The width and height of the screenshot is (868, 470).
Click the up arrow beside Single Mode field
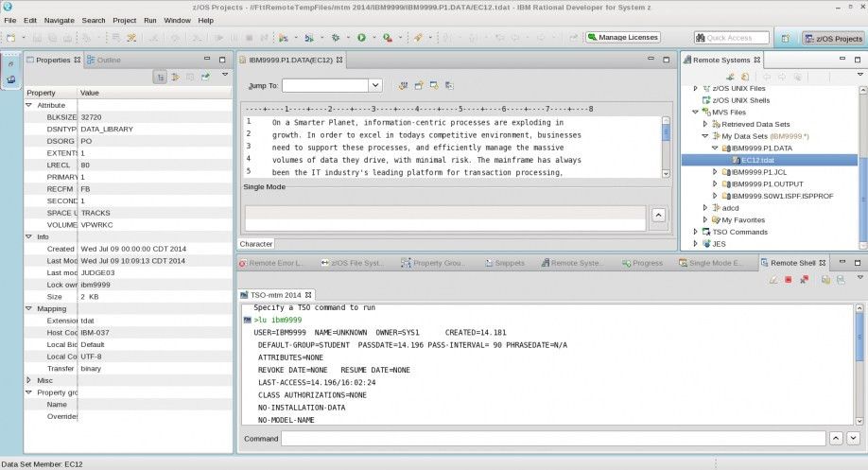coord(658,215)
